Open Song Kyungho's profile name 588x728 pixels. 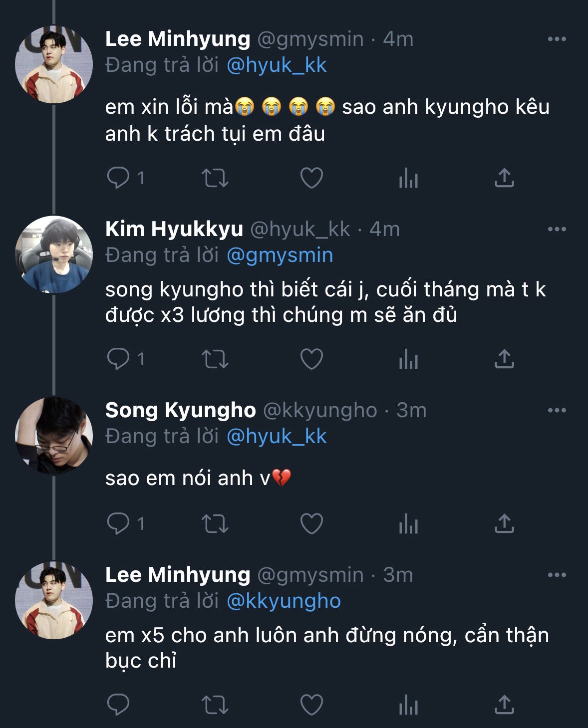[x=180, y=410]
